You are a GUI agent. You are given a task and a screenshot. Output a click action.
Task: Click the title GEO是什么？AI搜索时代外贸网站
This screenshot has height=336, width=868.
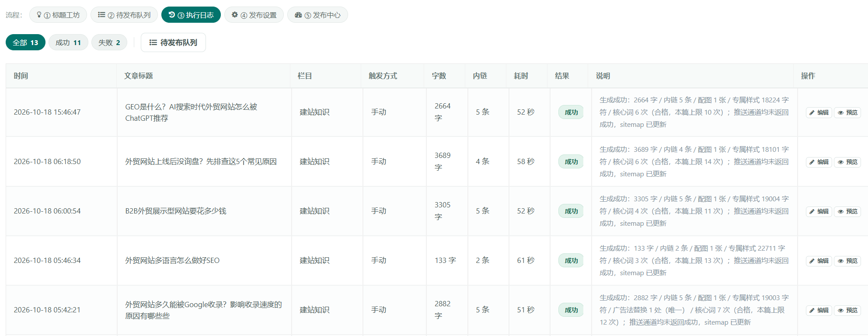(191, 112)
